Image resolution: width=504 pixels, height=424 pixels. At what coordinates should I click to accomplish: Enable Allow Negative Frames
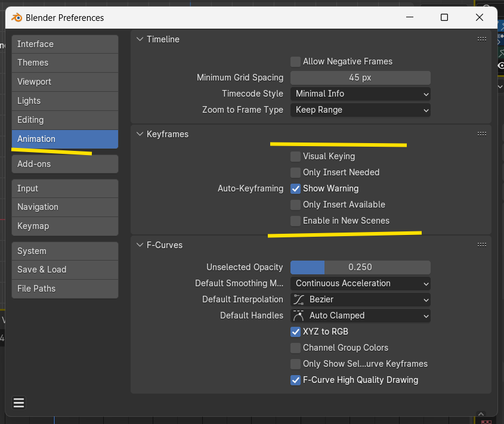click(x=295, y=61)
